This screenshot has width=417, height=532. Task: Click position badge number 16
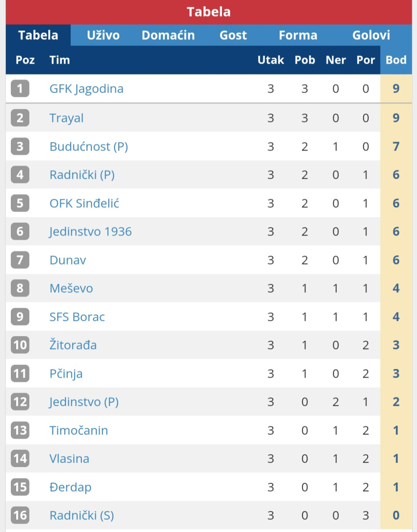[x=20, y=515]
